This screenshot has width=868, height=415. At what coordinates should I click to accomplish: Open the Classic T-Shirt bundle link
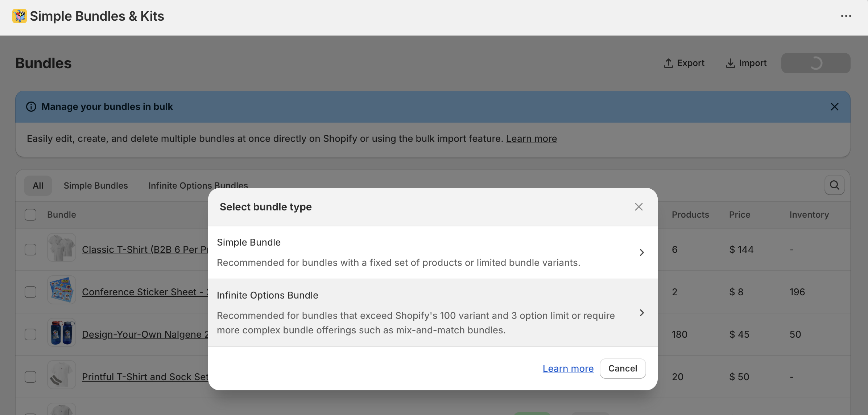click(145, 250)
